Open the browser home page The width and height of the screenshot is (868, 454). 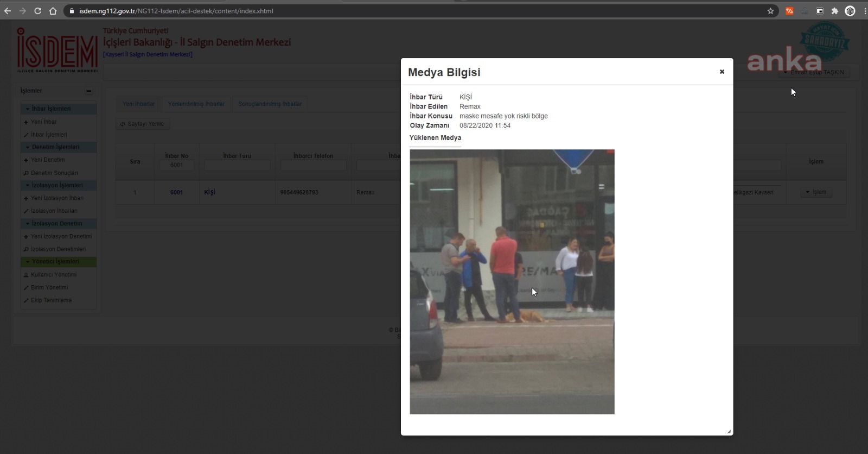point(53,11)
